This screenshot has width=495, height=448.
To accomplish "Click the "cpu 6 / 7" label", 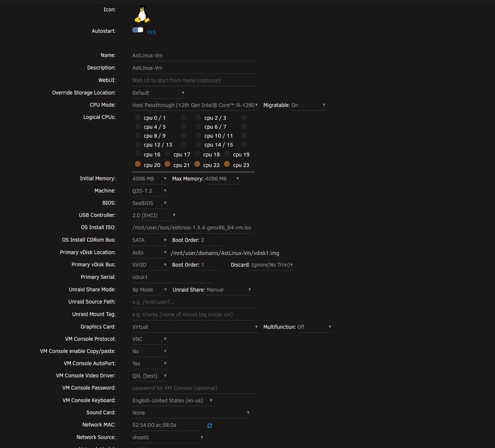I will (x=215, y=127).
